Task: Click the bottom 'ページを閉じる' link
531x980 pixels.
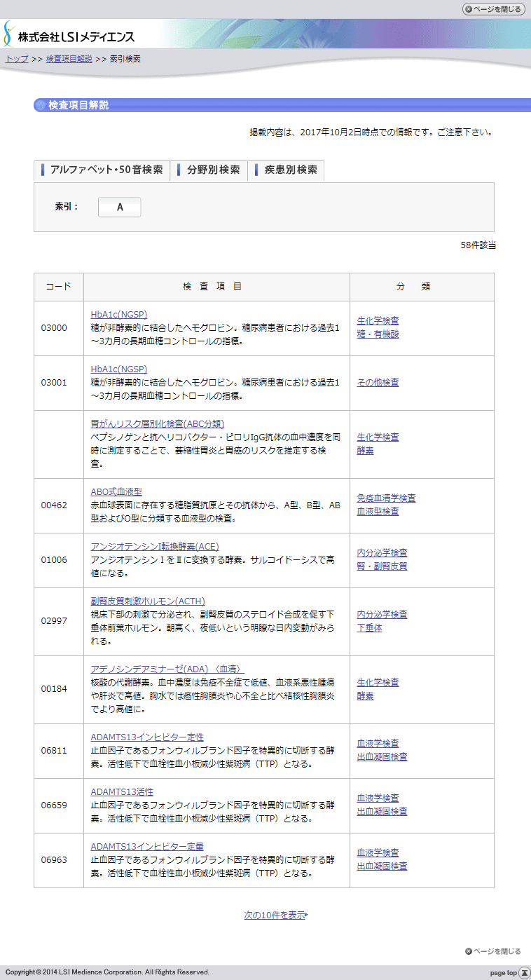Action: click(x=493, y=951)
